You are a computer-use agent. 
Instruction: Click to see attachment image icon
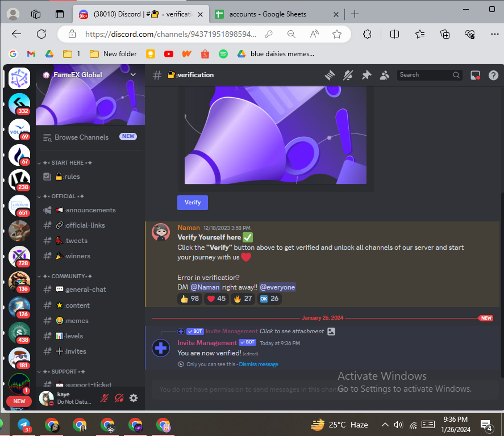(x=331, y=332)
